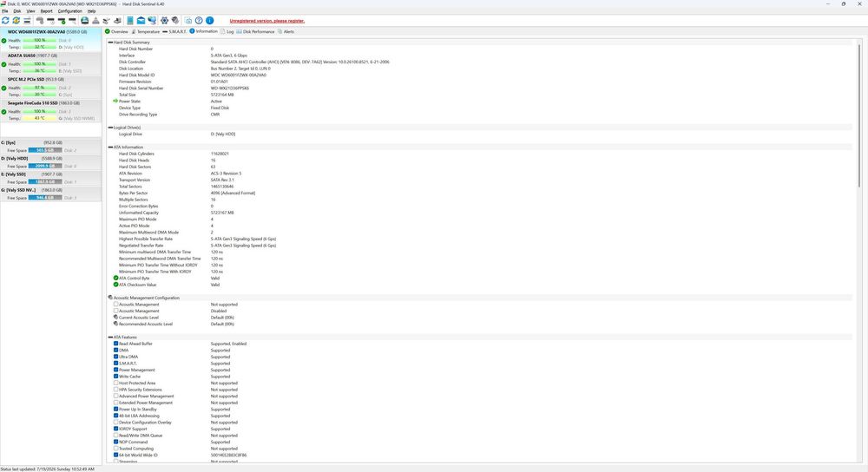Image resolution: width=868 pixels, height=472 pixels.
Task: Click the 64-bit World Wide ID value
Action: click(x=228, y=456)
